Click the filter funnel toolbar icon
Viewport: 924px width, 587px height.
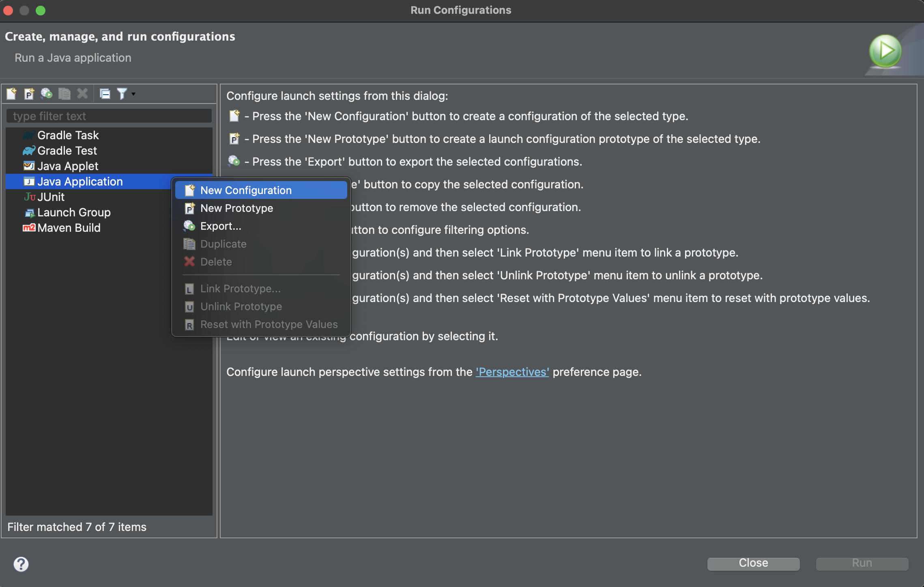tap(122, 94)
